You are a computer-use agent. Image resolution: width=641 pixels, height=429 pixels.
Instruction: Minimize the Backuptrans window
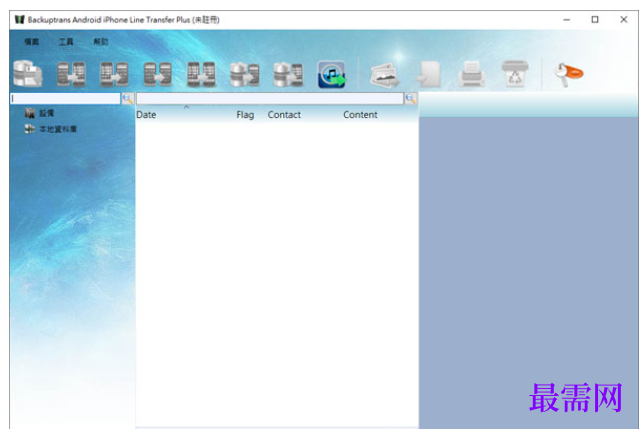click(567, 20)
